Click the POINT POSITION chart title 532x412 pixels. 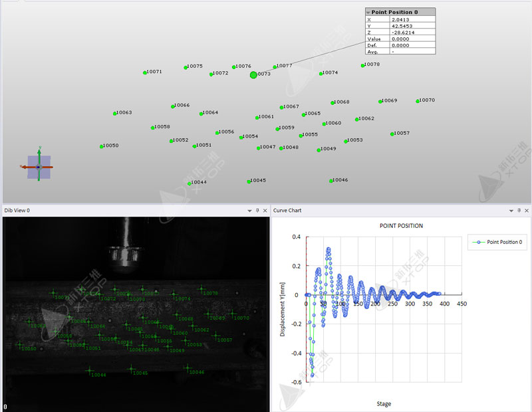pyautogui.click(x=401, y=226)
